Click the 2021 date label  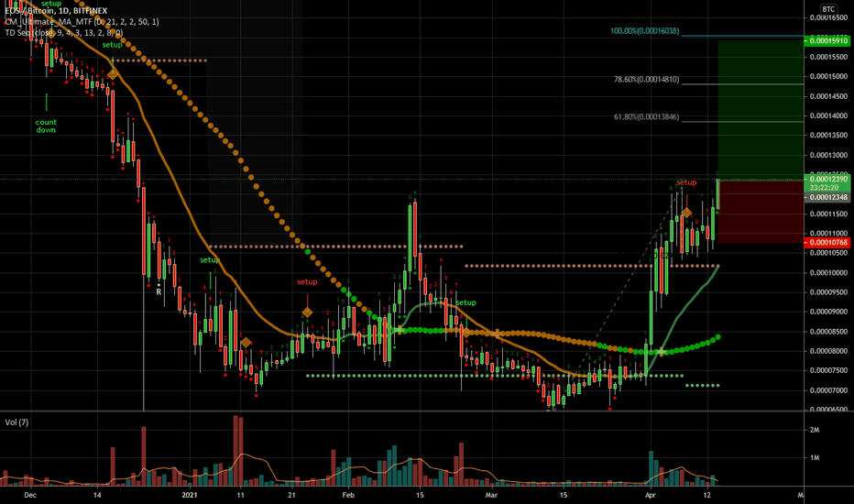click(x=189, y=495)
